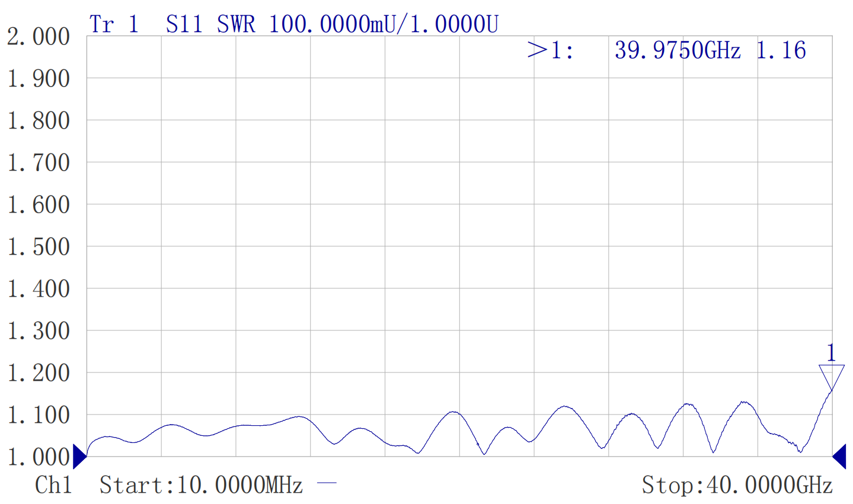
Task: Click the 1.500 y-axis scale label
Action: (39, 247)
